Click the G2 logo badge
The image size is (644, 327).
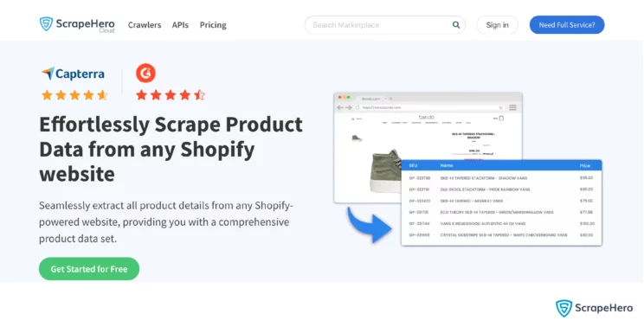pos(145,74)
